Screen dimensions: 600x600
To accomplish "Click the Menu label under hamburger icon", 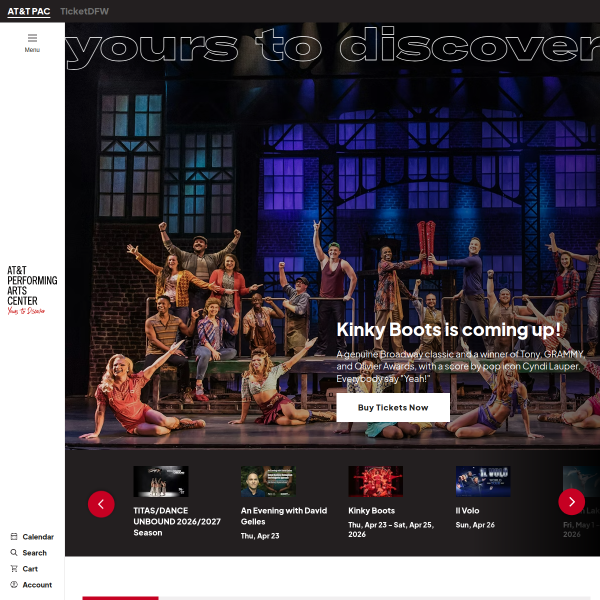I will tap(32, 50).
